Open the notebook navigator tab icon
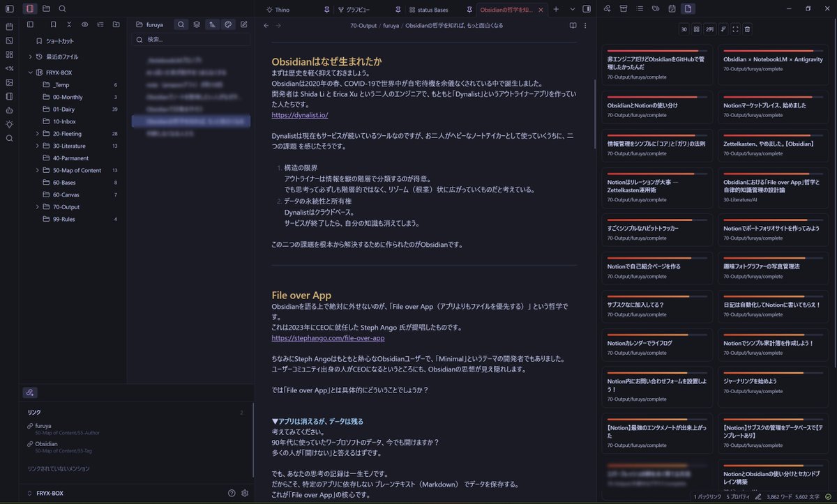Screen dimensions: 837x504 [x=29, y=8]
